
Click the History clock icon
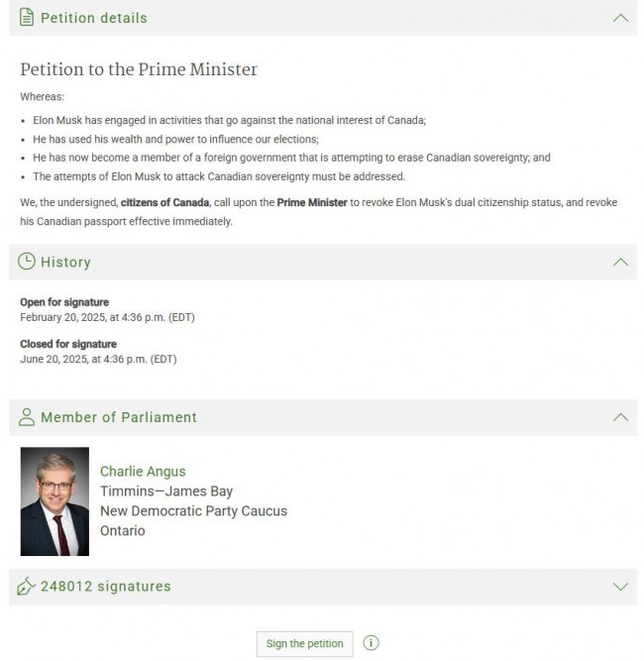[27, 262]
